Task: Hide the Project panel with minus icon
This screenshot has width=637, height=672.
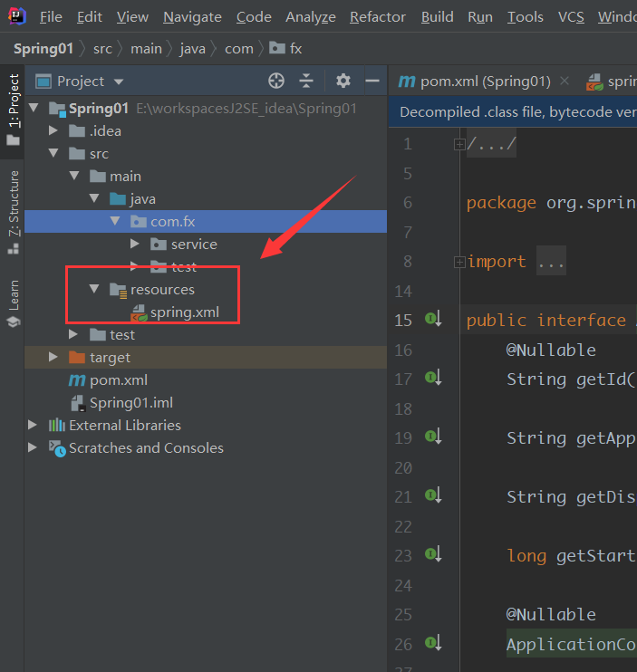Action: coord(372,81)
